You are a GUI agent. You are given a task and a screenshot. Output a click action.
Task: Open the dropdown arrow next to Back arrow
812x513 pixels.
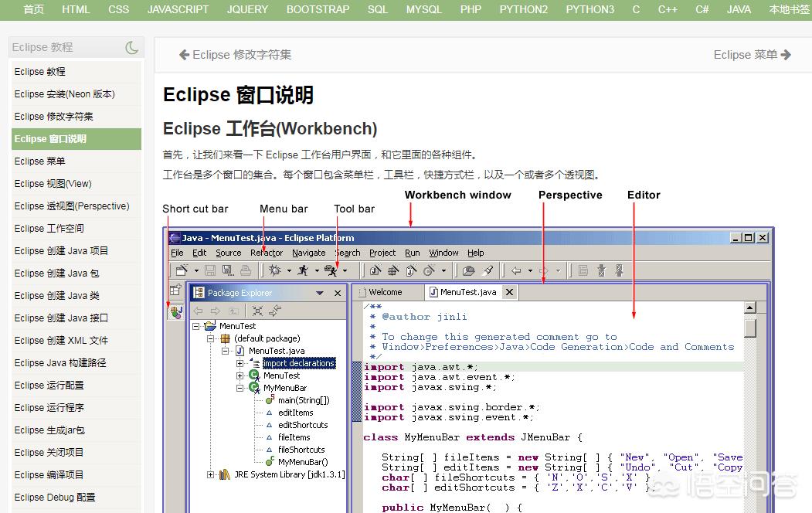point(530,270)
